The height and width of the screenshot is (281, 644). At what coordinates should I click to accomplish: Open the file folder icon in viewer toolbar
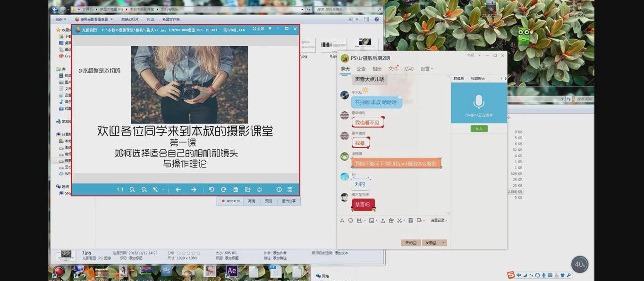click(247, 190)
